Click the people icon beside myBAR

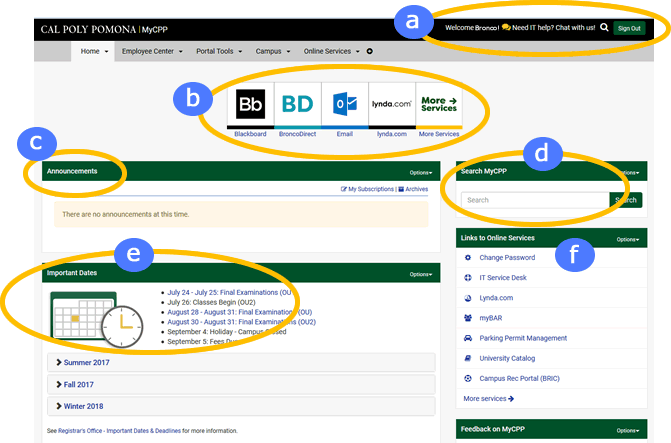pos(468,318)
